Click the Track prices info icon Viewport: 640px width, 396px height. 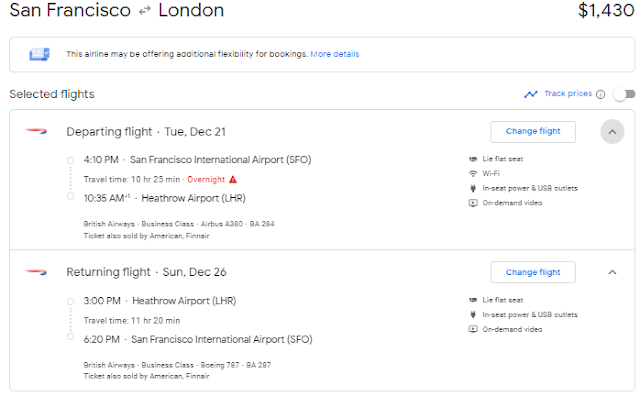pos(600,94)
